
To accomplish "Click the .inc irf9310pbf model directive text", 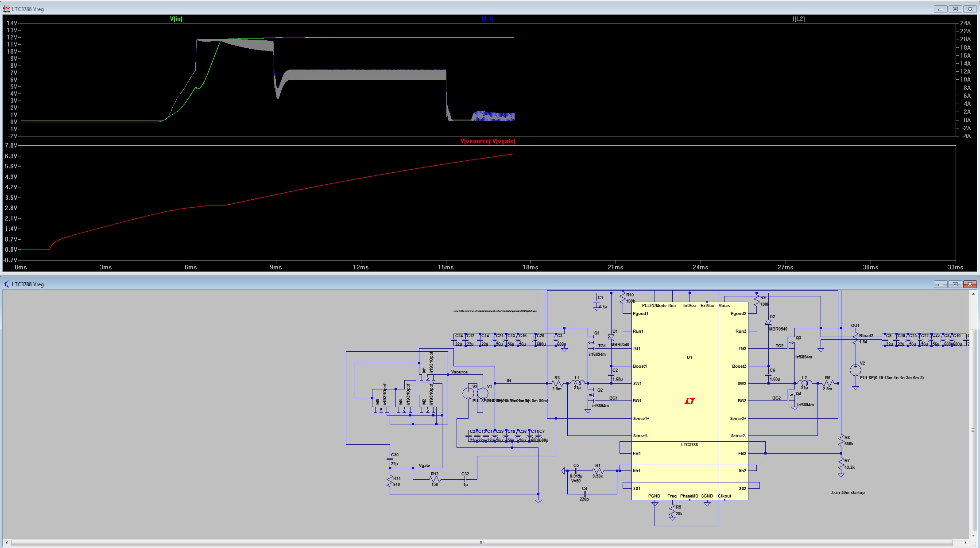I will (495, 311).
